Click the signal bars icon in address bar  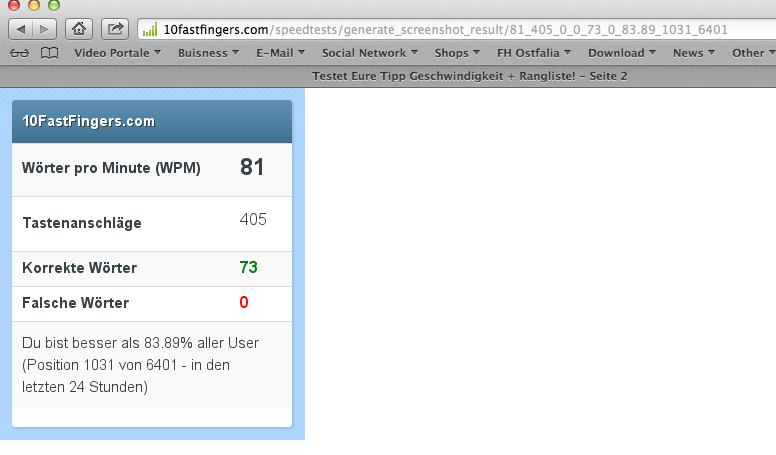(x=149, y=30)
